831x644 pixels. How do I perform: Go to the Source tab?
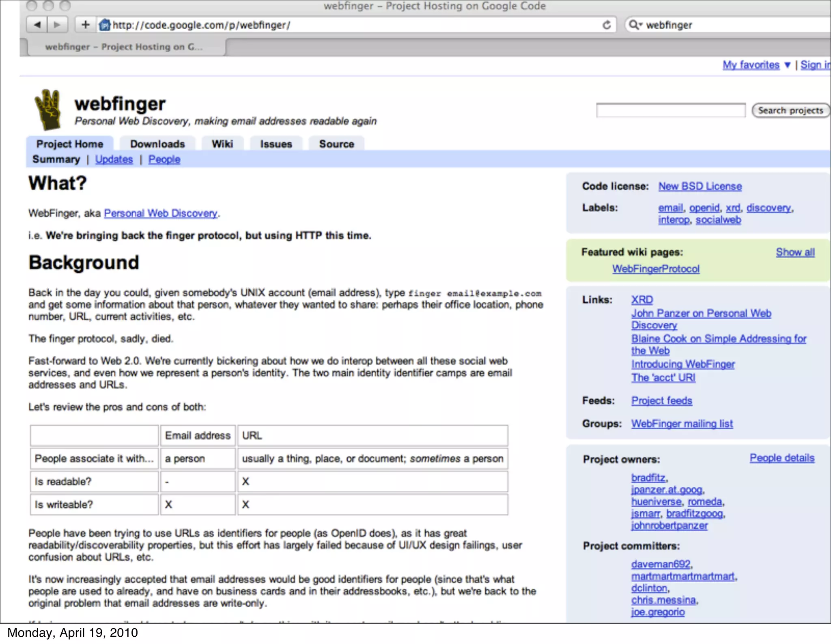pos(336,144)
